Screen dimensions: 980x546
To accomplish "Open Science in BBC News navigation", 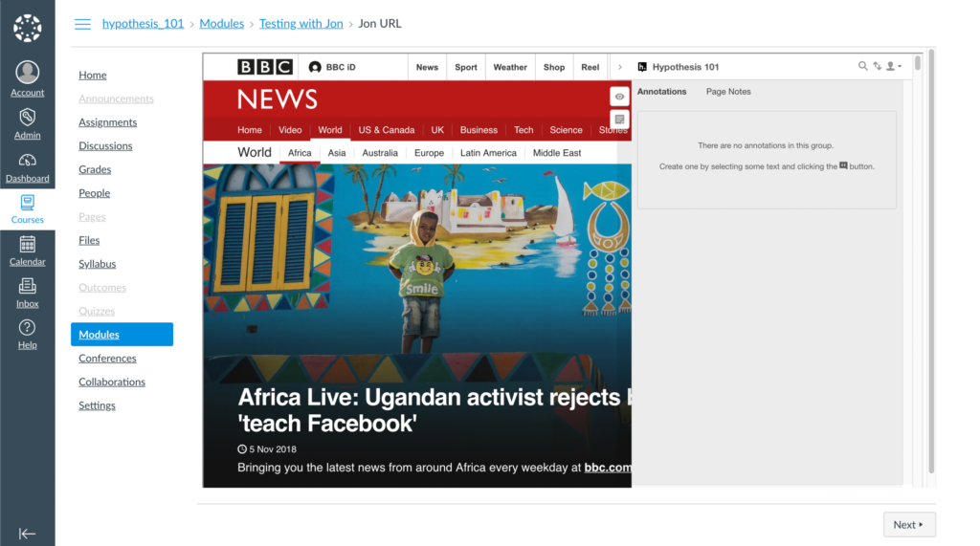I will (x=567, y=130).
